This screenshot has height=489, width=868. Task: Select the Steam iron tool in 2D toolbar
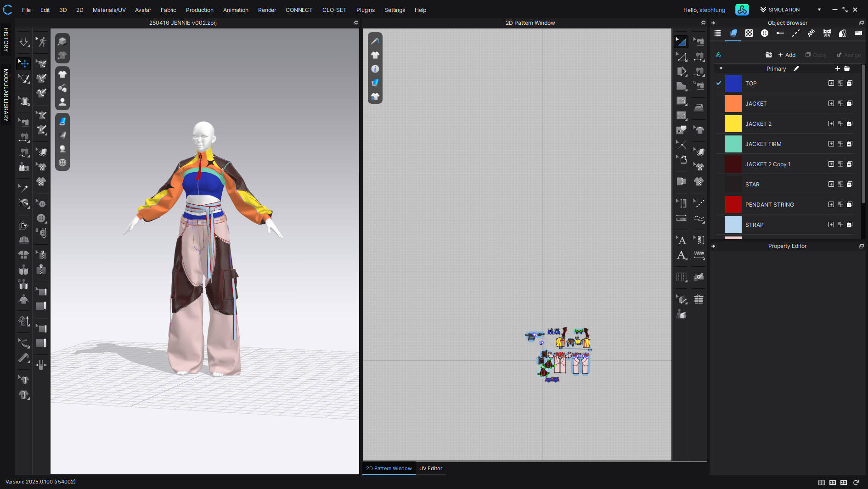[699, 107]
